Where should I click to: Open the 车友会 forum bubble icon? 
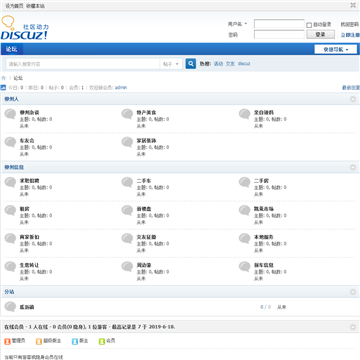click(10, 142)
